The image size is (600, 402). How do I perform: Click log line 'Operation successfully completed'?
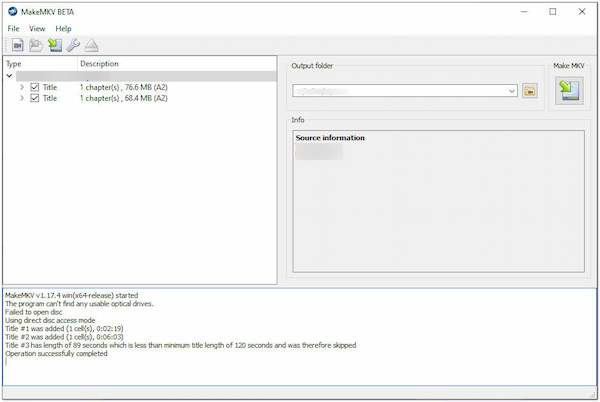coord(56,354)
